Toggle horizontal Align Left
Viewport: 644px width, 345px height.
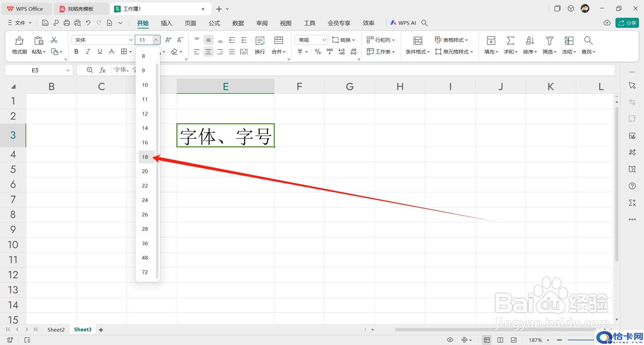click(x=197, y=52)
